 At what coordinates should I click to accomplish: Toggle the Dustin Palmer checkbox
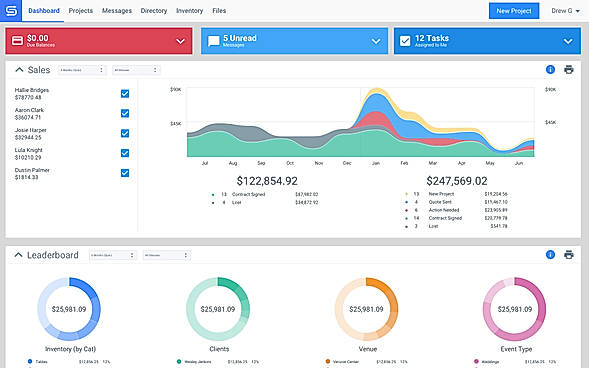[x=125, y=173]
